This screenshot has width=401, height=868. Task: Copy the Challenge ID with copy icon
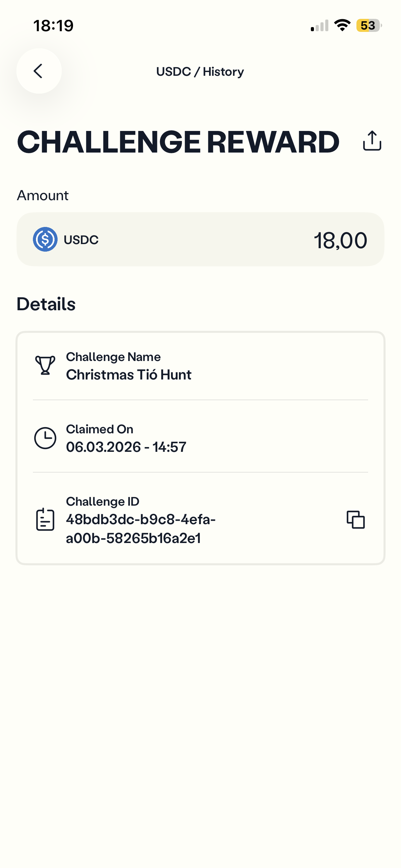355,520
